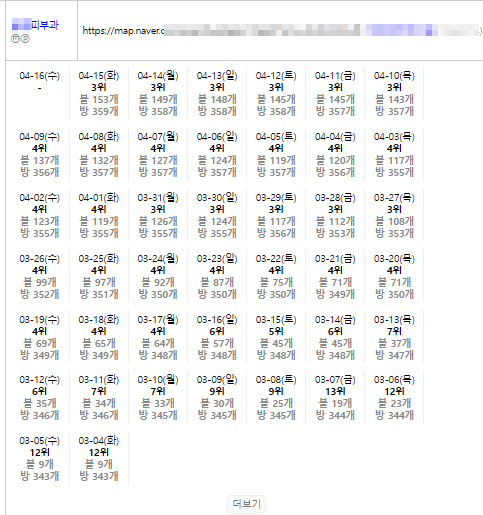Image resolution: width=483 pixels, height=515 pixels.
Task: Select the 04-15(화) cell showing 블 153개
Action: point(99,93)
